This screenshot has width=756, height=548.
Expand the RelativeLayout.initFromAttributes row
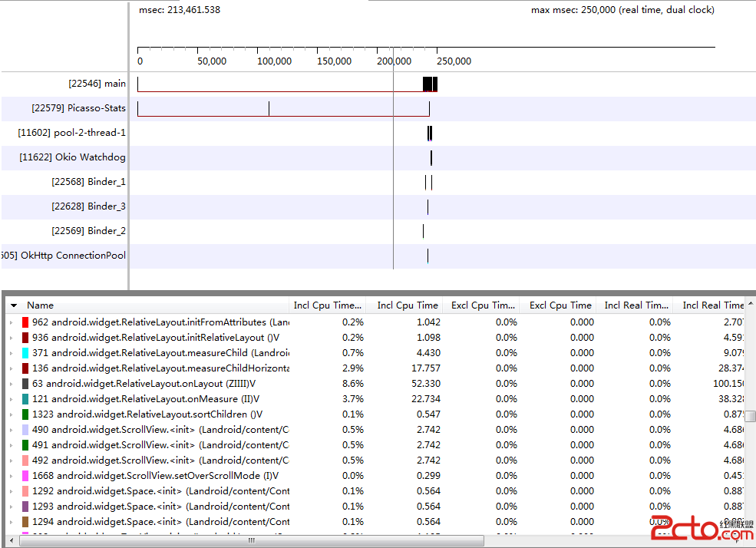point(11,322)
